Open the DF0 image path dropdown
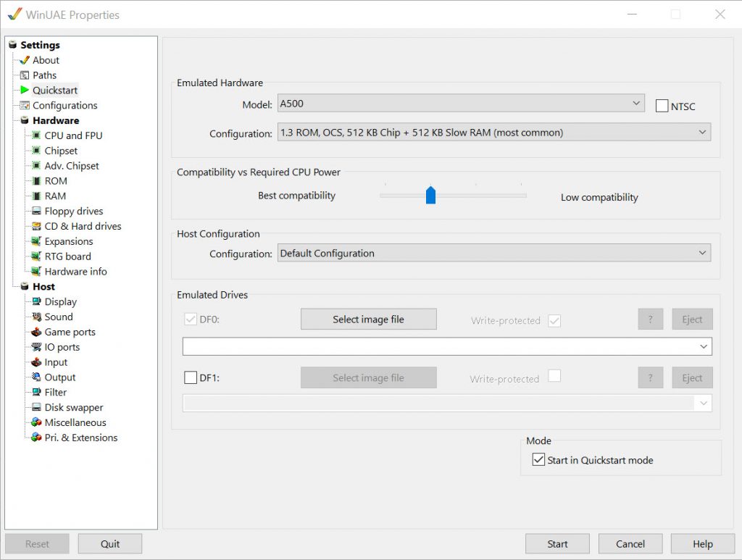Viewport: 742px width, 560px height. tap(447, 346)
